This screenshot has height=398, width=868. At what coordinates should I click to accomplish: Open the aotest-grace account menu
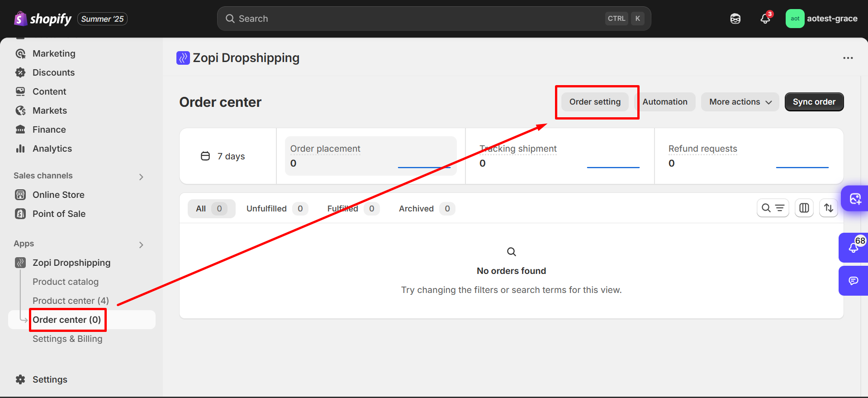[822, 19]
